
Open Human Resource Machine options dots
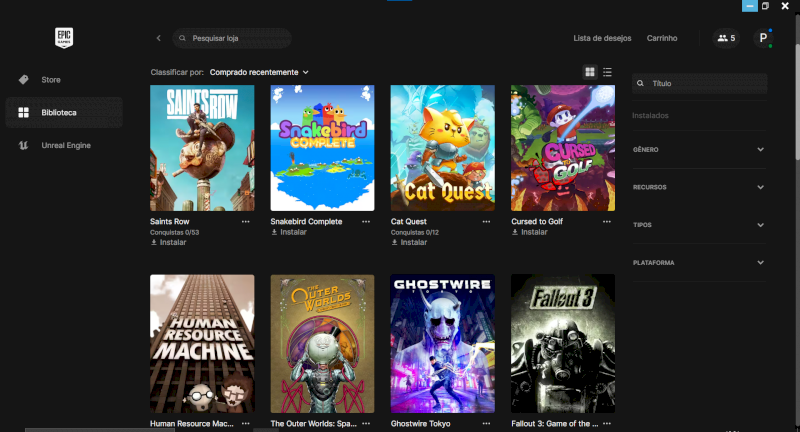[x=245, y=423]
